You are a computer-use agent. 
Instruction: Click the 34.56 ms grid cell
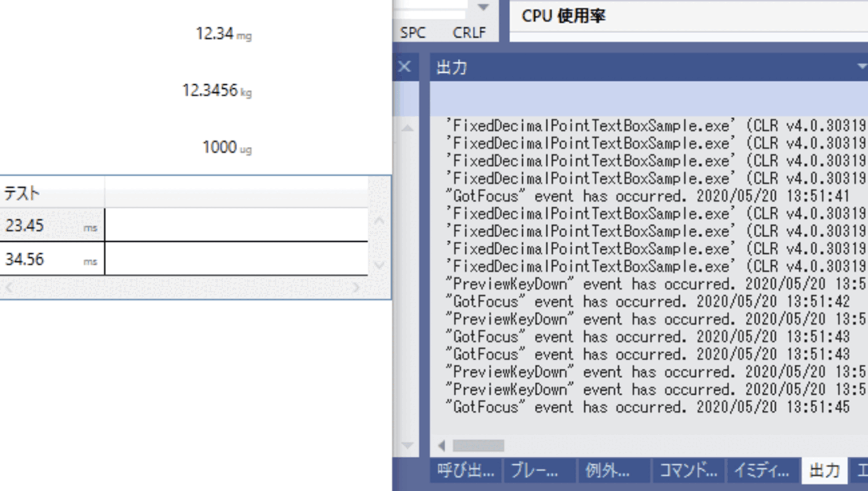(x=47, y=259)
